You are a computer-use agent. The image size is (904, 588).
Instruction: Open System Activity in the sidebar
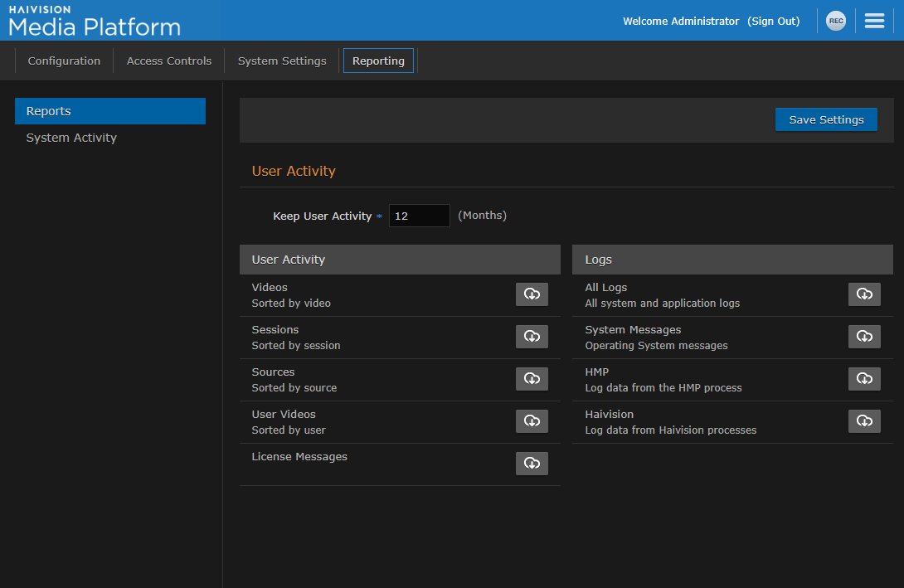71,138
